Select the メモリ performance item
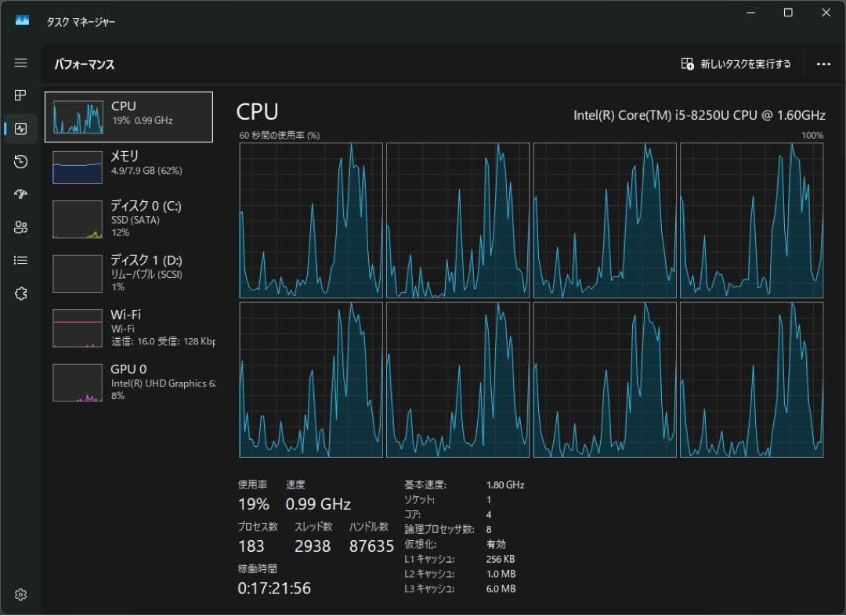Viewport: 846px width, 616px height. [x=128, y=168]
